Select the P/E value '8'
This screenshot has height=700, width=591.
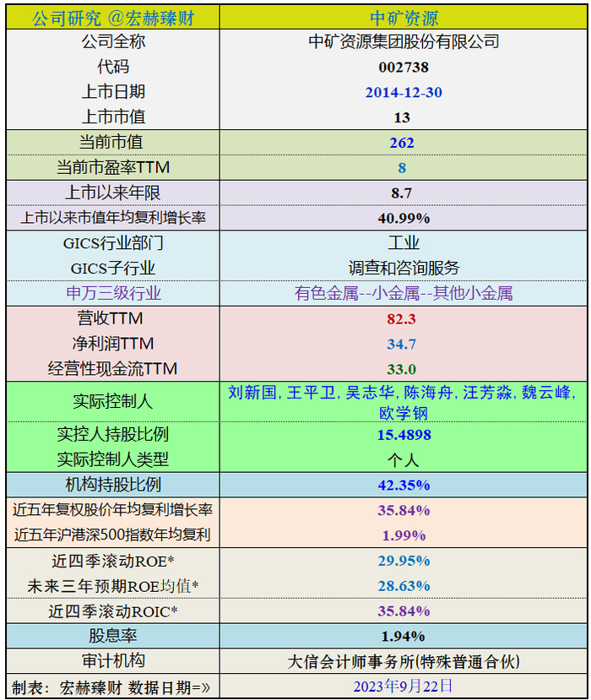(x=402, y=168)
